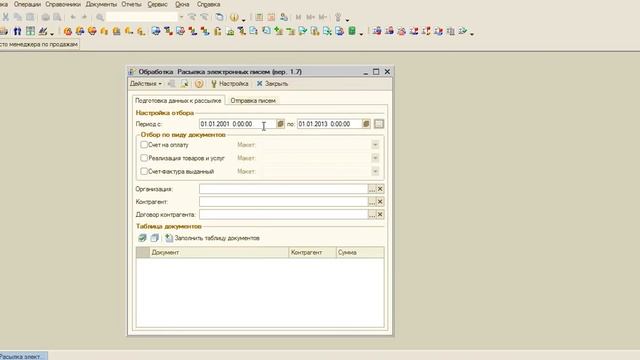Click the Undo arrow icon in top toolbar
Screen dimensions: 640x360
pos(73,17)
